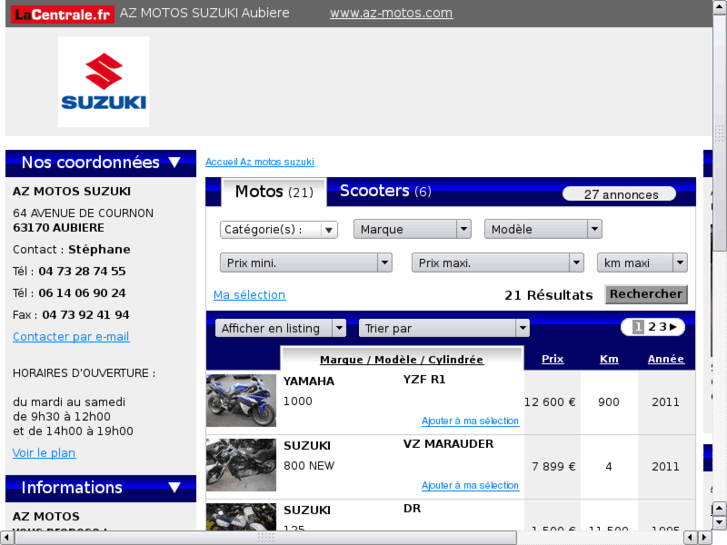727x545 pixels.
Task: Open the Afficher en listing dropdown
Action: pos(281,328)
